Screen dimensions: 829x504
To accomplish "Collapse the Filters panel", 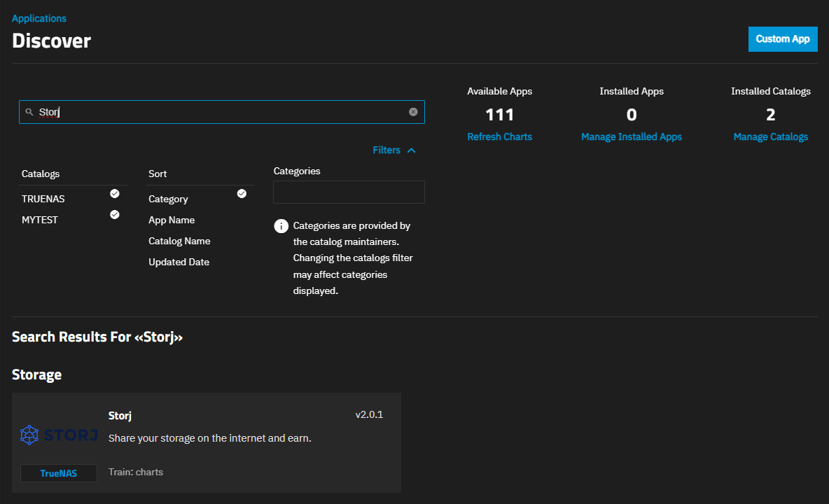I will (394, 150).
